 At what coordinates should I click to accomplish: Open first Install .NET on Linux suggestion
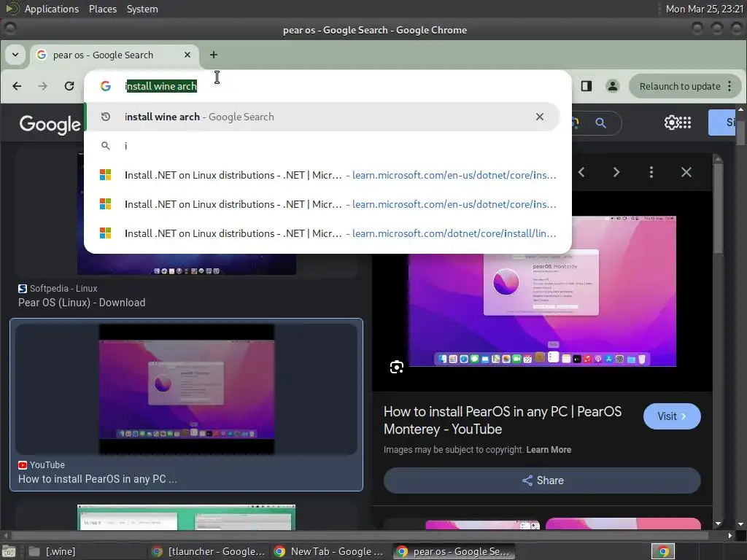tap(322, 175)
